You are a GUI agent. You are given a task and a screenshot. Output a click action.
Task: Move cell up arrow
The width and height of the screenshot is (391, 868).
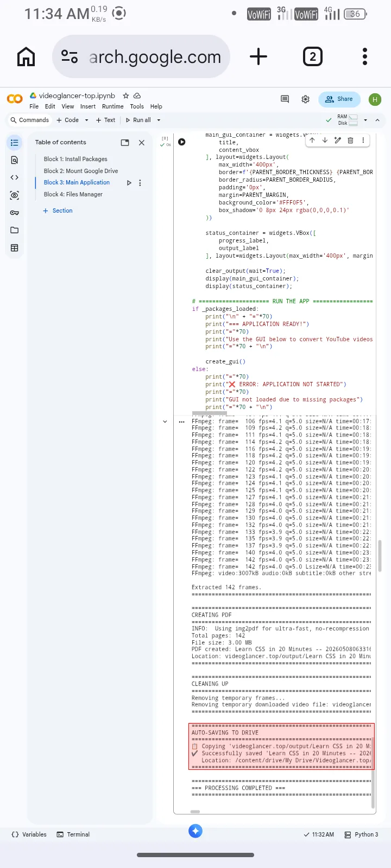pyautogui.click(x=312, y=140)
